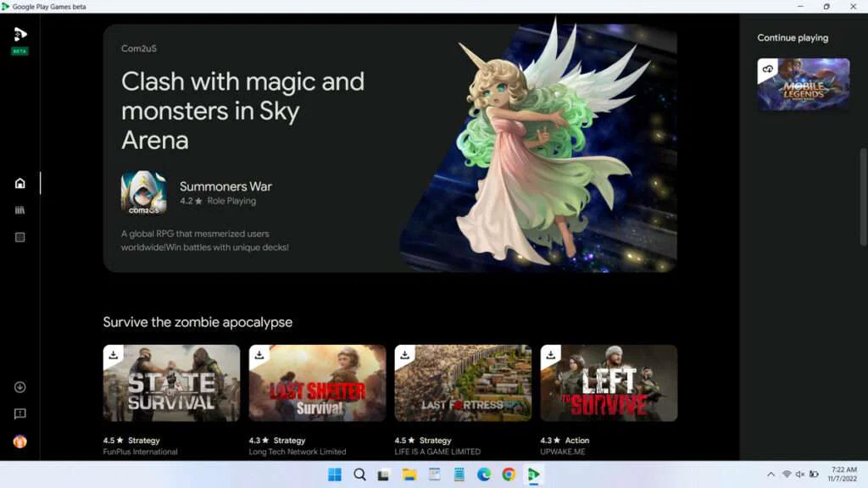This screenshot has width=868, height=488.
Task: Open the all-games grid icon in sidebar
Action: pos(19,237)
